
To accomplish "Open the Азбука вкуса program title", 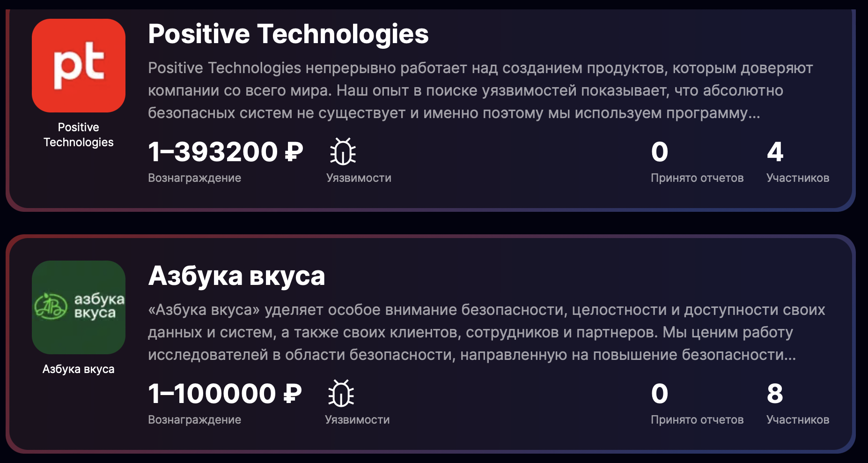I will click(236, 276).
